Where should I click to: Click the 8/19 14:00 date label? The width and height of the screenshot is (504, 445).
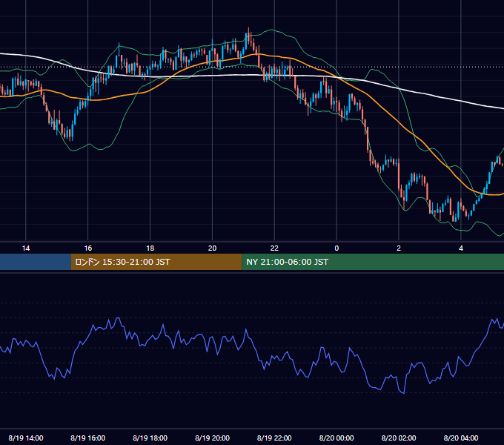[26, 438]
